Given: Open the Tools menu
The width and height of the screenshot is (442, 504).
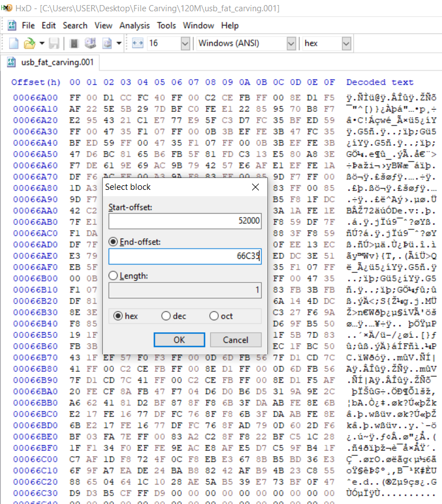Looking at the screenshot, I should pyautogui.click(x=166, y=25).
